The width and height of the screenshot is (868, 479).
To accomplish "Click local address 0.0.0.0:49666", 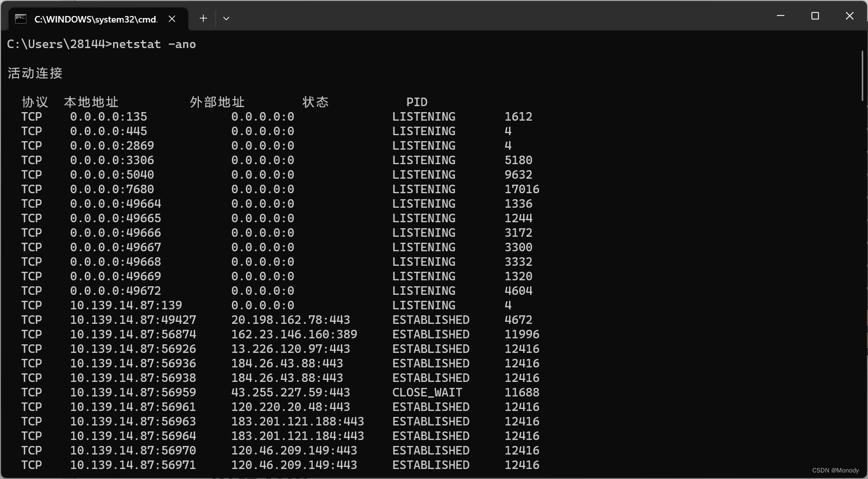I will pos(116,233).
